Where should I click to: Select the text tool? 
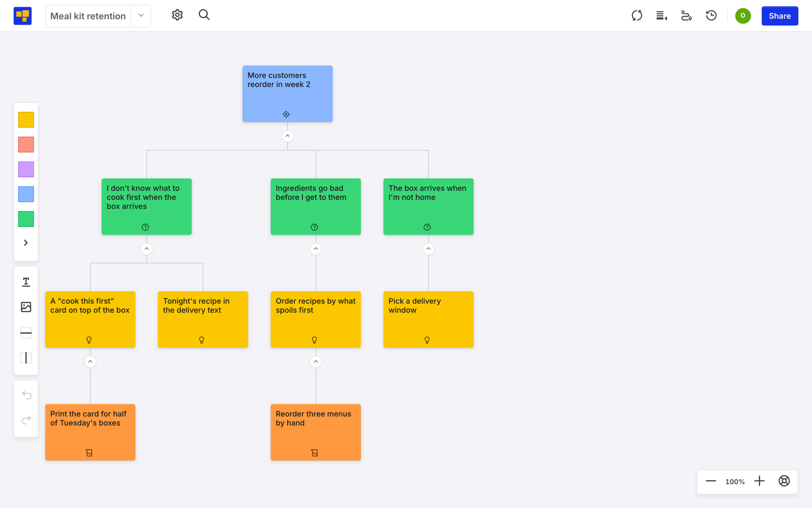[x=26, y=282]
